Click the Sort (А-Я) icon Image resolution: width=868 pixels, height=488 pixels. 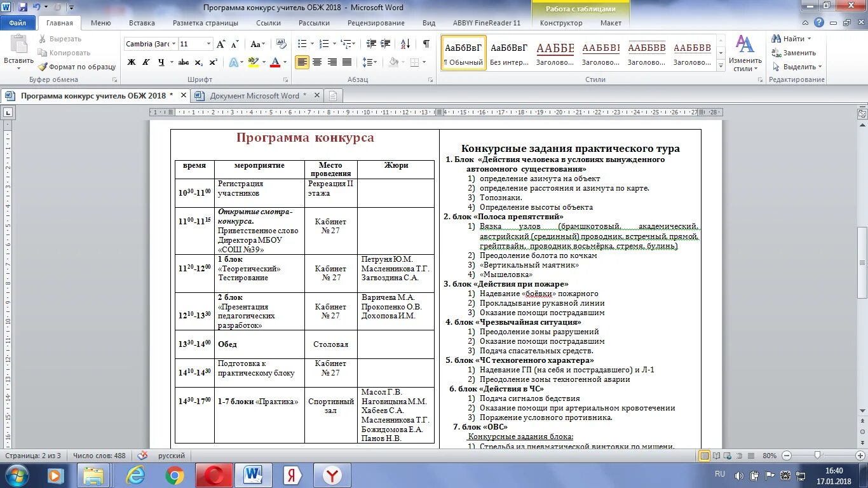[x=405, y=44]
